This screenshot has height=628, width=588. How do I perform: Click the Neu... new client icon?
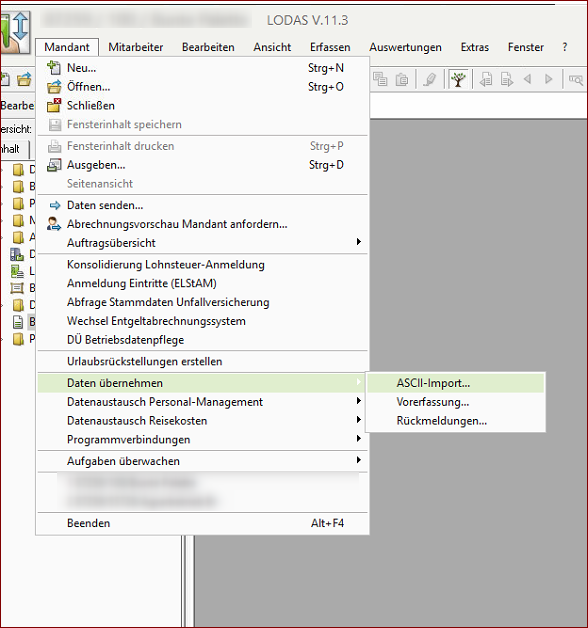coord(54,68)
